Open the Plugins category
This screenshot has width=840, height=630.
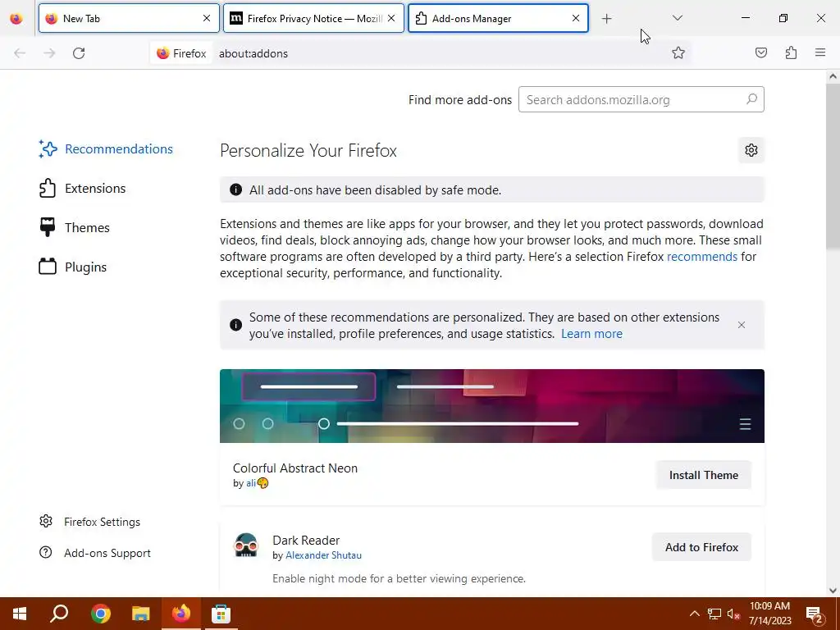[x=73, y=267]
